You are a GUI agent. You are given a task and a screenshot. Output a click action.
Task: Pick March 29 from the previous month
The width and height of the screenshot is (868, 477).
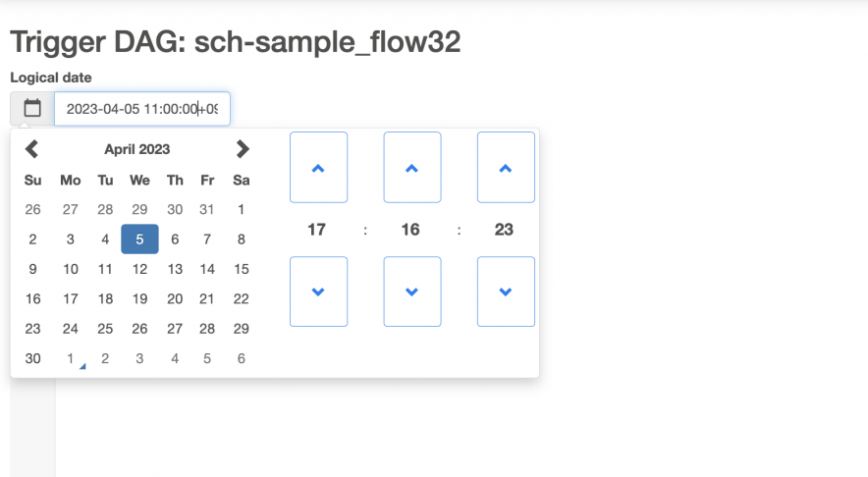(x=139, y=209)
